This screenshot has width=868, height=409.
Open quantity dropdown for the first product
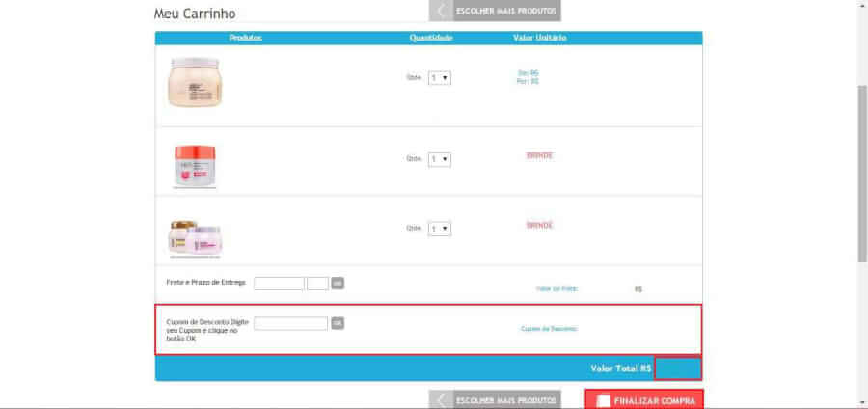(440, 77)
